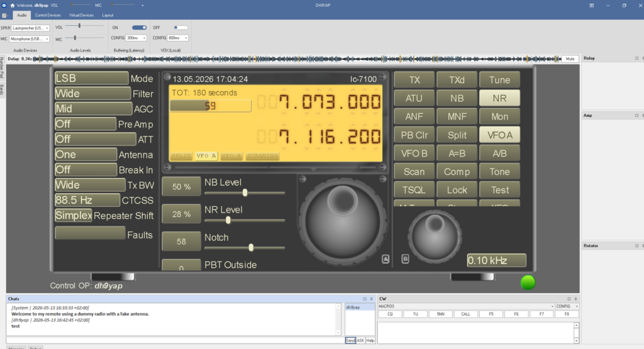Enable the local VOX toggle switch
The width and height of the screenshot is (644, 349).
(x=180, y=28)
